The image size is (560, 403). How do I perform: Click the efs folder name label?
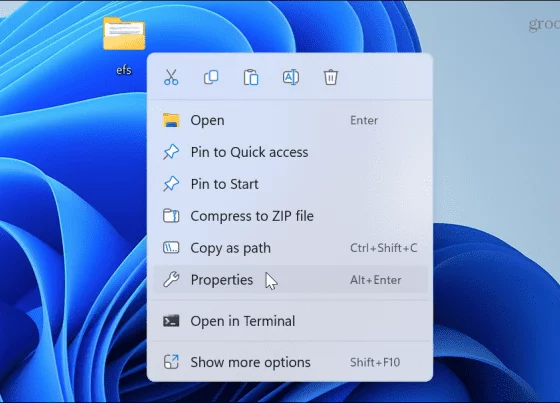[x=124, y=70]
